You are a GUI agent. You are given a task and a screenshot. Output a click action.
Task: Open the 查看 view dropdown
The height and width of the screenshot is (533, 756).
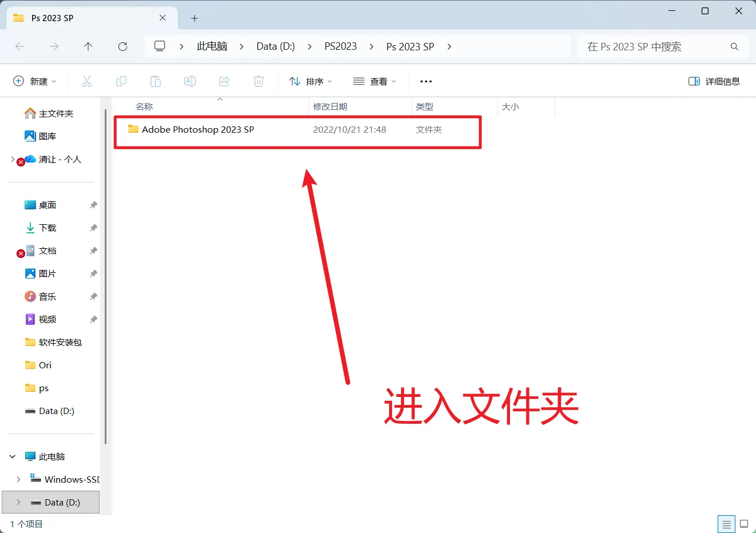(x=375, y=81)
